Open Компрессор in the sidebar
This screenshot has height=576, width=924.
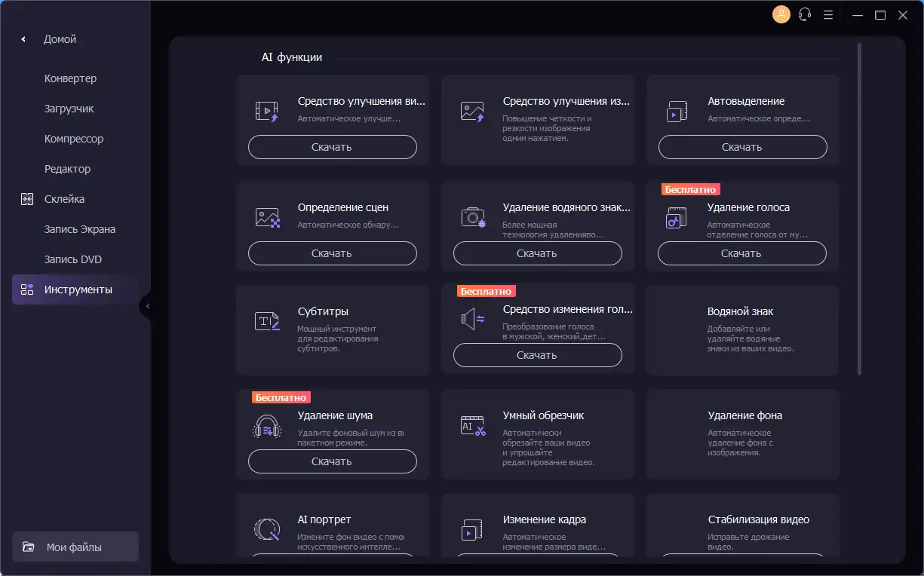click(x=75, y=139)
